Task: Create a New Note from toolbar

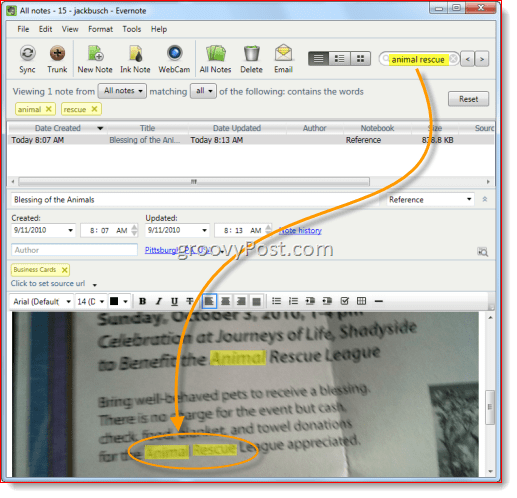Action: (x=96, y=53)
